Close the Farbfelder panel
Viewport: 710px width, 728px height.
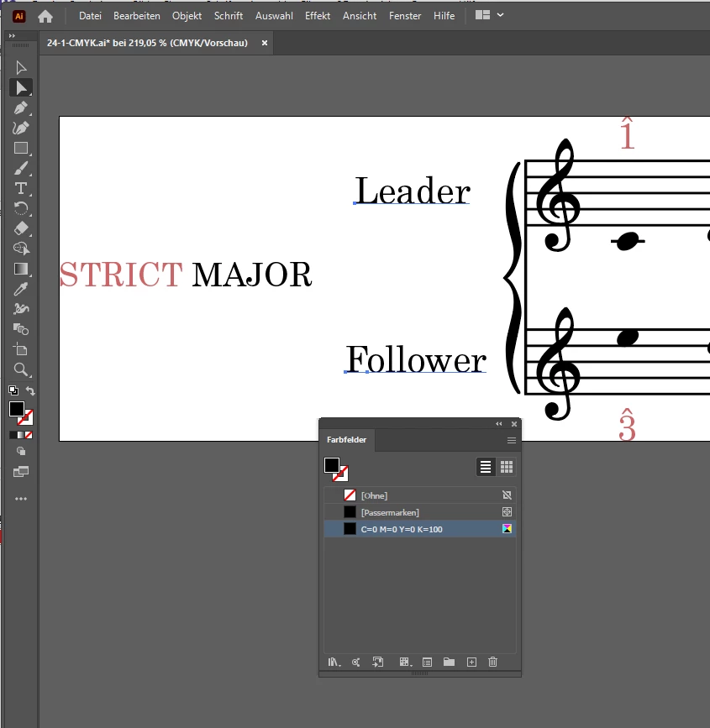click(x=514, y=424)
